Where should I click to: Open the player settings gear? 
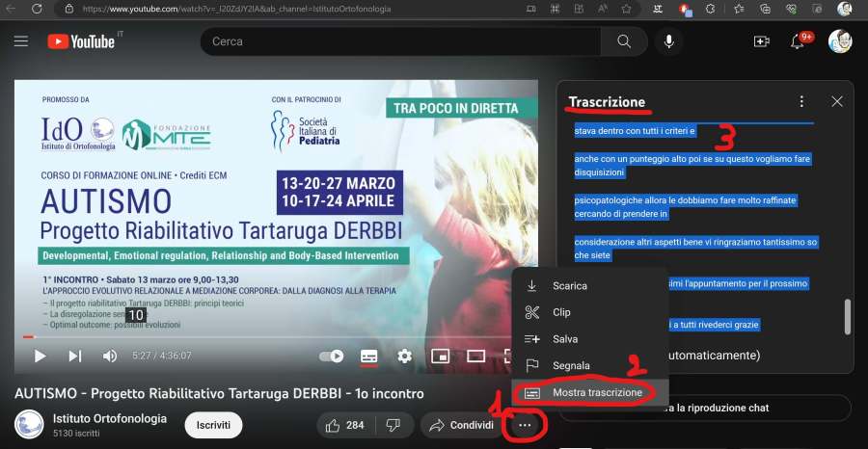coord(405,356)
